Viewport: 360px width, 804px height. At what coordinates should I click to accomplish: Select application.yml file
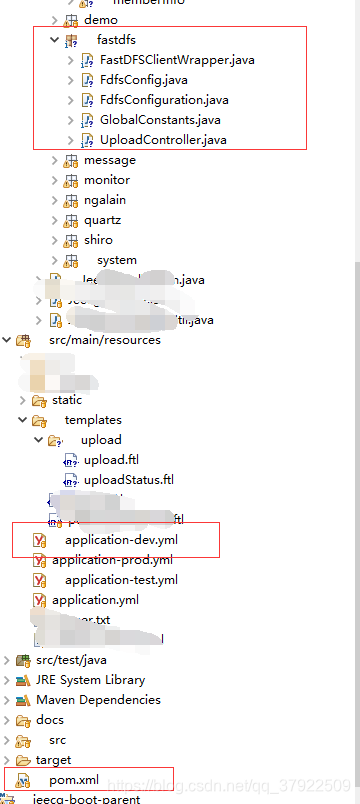click(95, 600)
